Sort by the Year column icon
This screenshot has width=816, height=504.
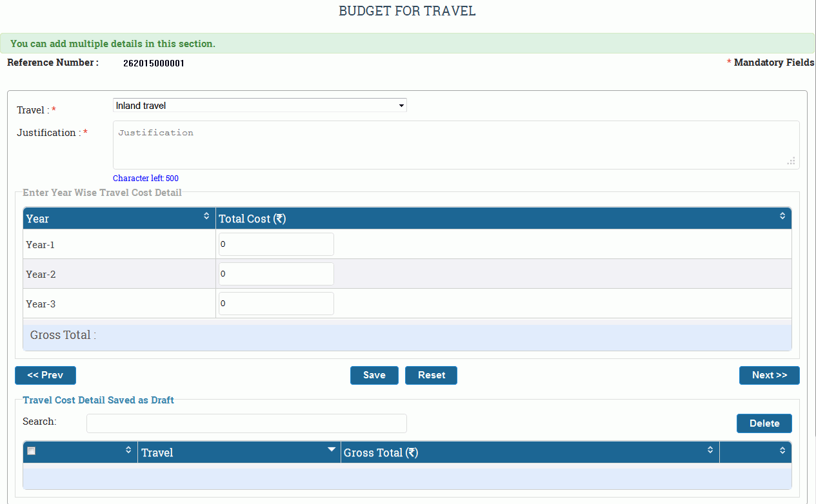[206, 216]
